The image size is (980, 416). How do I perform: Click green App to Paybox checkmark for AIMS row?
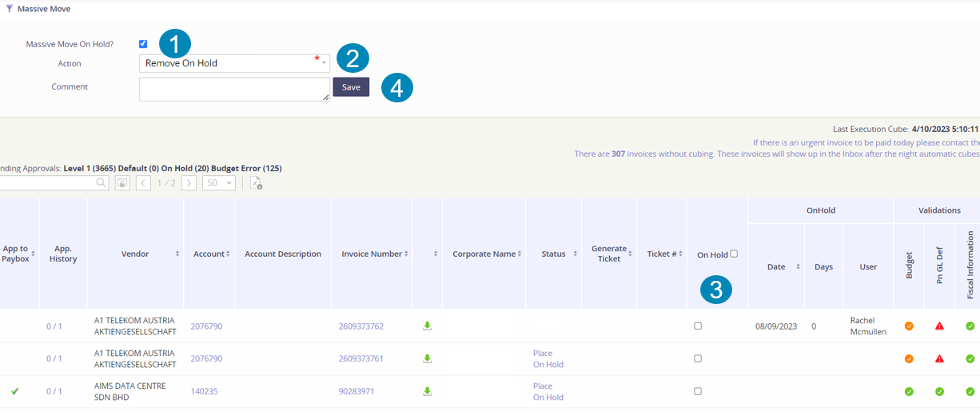pyautogui.click(x=15, y=391)
